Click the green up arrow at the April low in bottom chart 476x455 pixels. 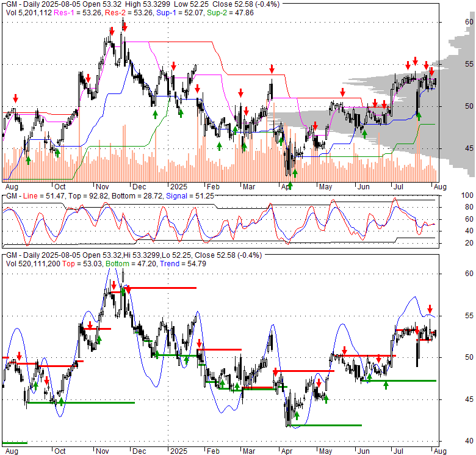tap(297, 416)
